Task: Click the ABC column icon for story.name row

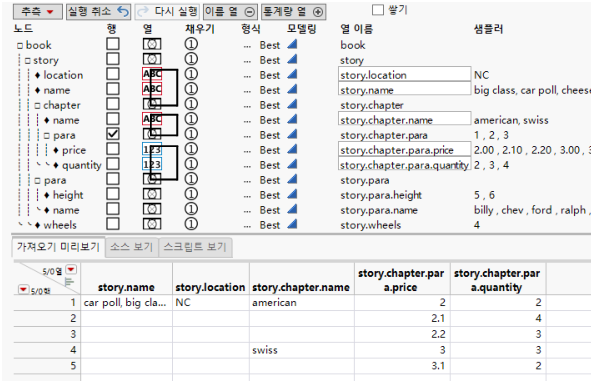Action: (x=152, y=89)
